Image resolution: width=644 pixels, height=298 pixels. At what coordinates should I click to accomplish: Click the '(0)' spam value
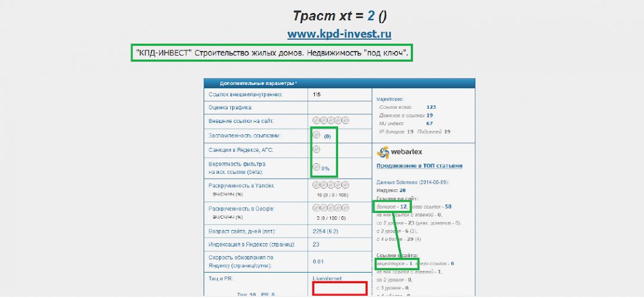(327, 137)
